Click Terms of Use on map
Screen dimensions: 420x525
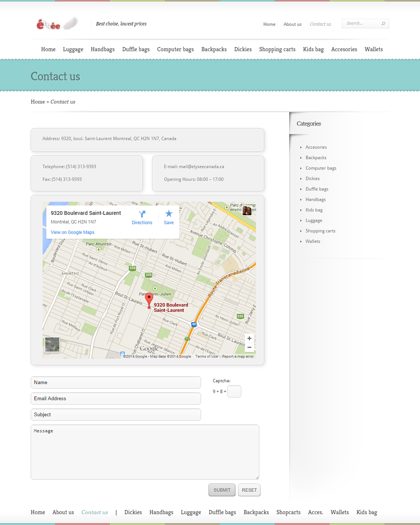click(x=207, y=356)
